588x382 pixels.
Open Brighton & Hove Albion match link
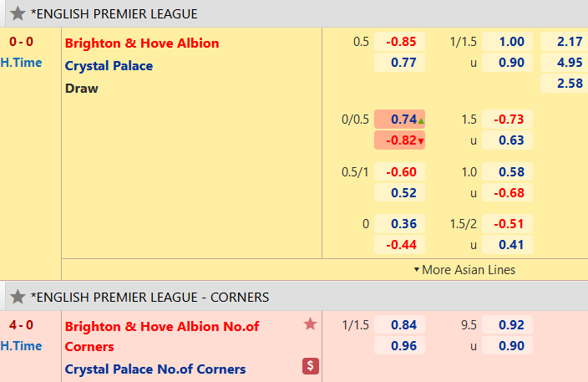coord(142,43)
